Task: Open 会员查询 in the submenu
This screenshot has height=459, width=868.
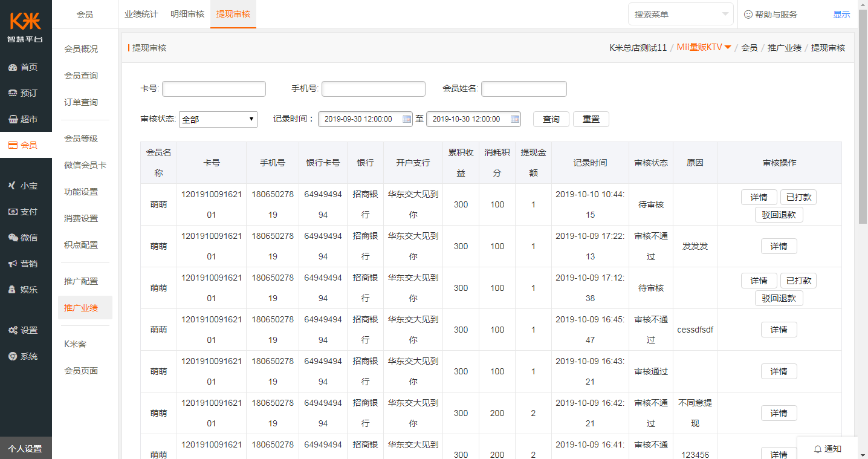Action: coord(81,76)
